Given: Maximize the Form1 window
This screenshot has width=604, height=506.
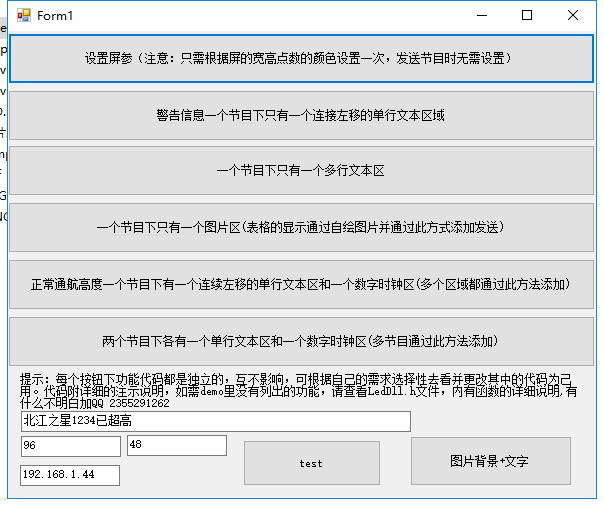Looking at the screenshot, I should click(x=527, y=15).
